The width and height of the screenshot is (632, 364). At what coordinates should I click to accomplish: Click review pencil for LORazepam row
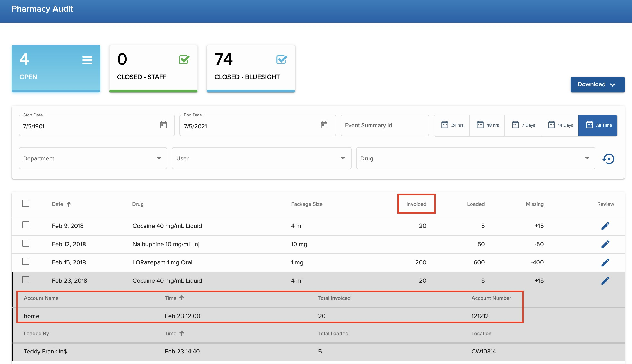click(x=605, y=262)
